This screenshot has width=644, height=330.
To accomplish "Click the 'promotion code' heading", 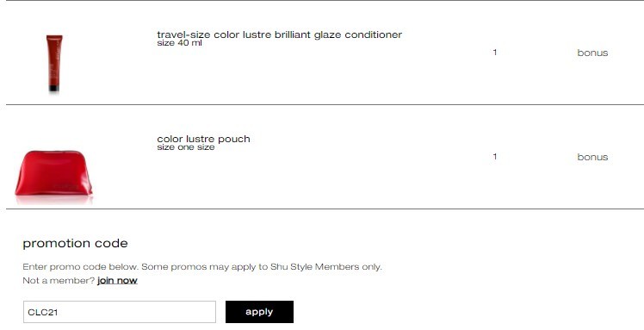I will click(x=75, y=243).
